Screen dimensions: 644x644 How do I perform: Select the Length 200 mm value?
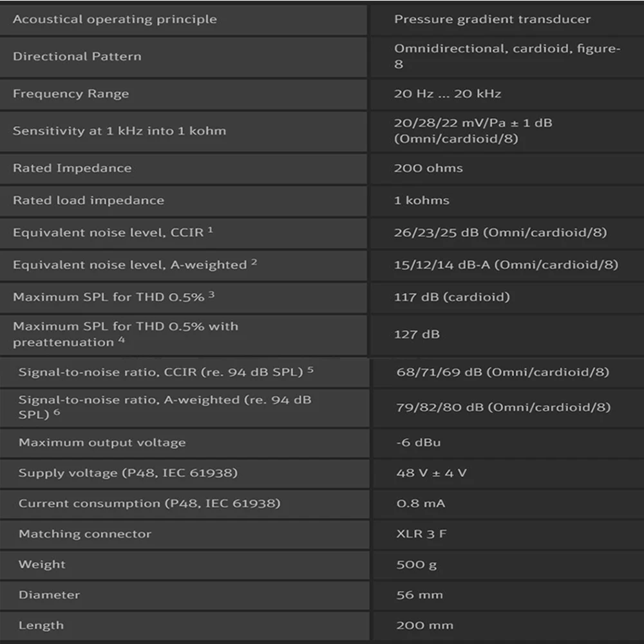(424, 625)
